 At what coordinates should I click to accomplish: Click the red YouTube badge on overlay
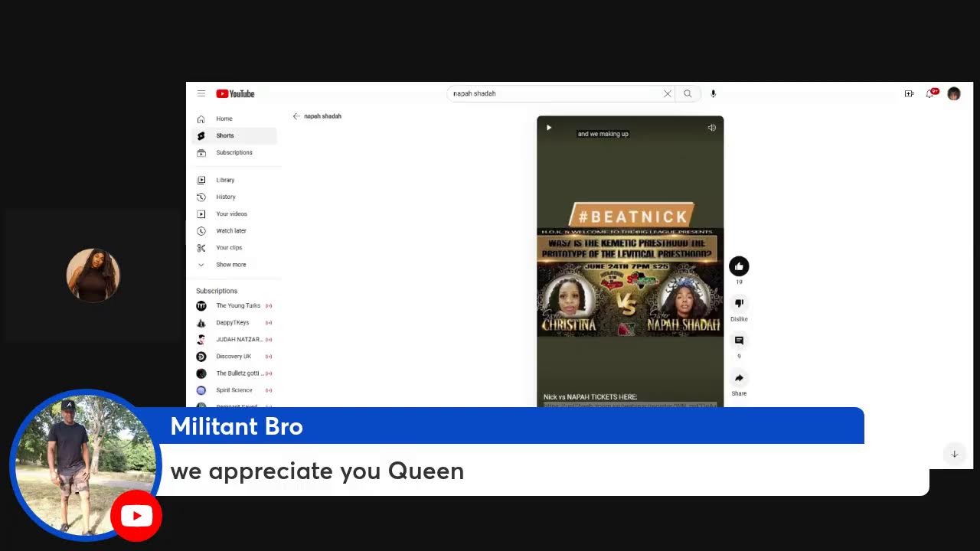[x=136, y=516]
